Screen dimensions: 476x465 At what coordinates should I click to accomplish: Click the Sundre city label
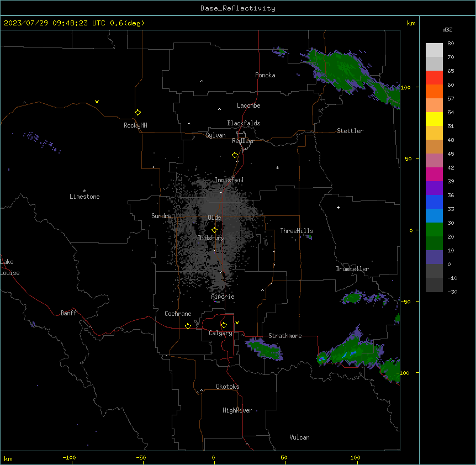161,216
